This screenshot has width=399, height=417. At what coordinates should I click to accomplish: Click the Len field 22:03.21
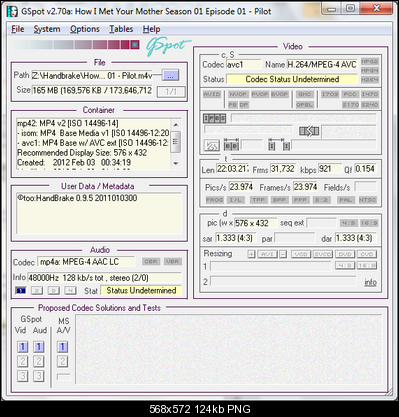(233, 169)
